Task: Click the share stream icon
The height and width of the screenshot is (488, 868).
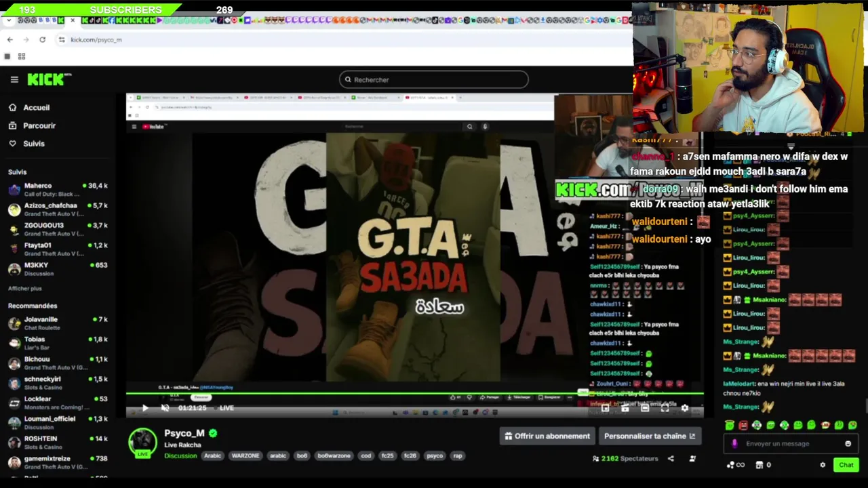Action: point(671,459)
